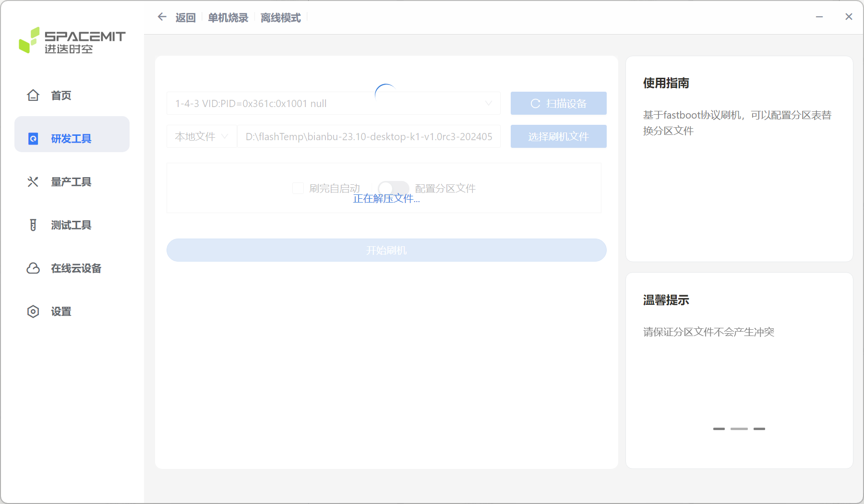
Task: Click the 设置 hexagon settings icon
Action: (33, 311)
